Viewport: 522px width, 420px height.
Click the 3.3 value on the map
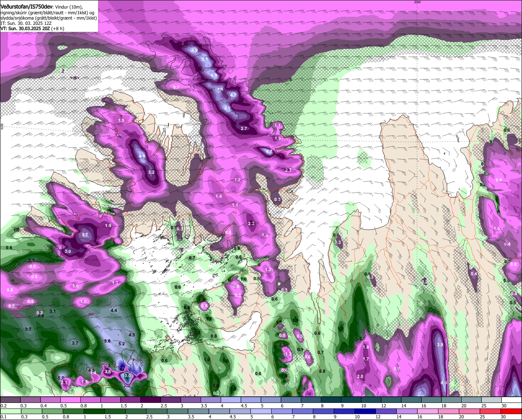tap(68, 251)
